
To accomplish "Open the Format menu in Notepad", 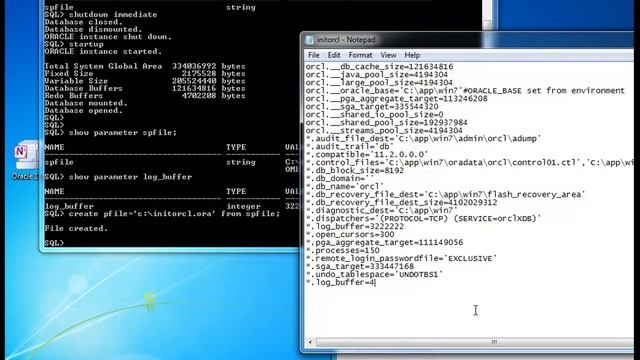I will click(x=360, y=55).
